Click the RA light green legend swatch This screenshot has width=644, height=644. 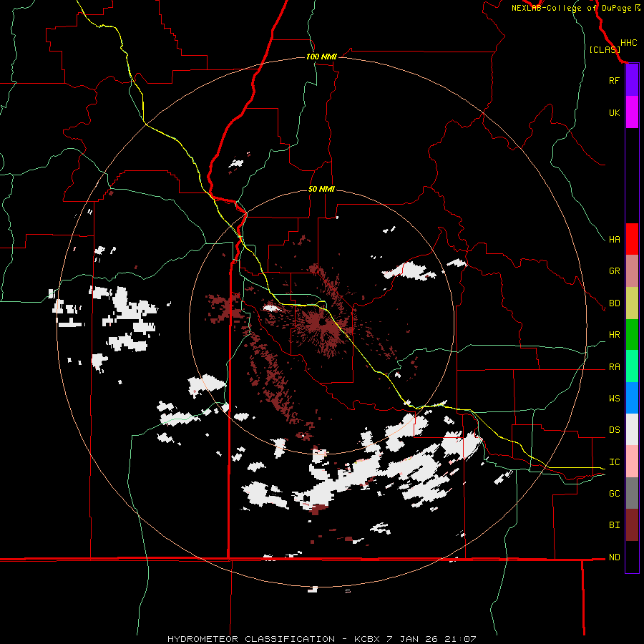[632, 366]
